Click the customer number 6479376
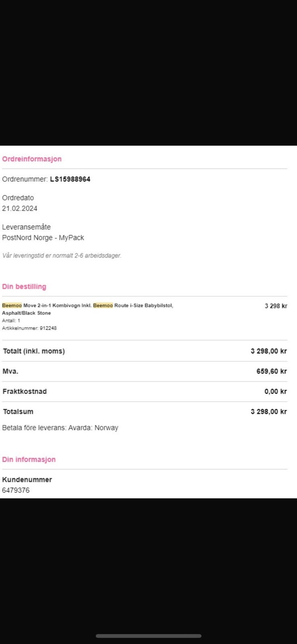 tap(16, 490)
